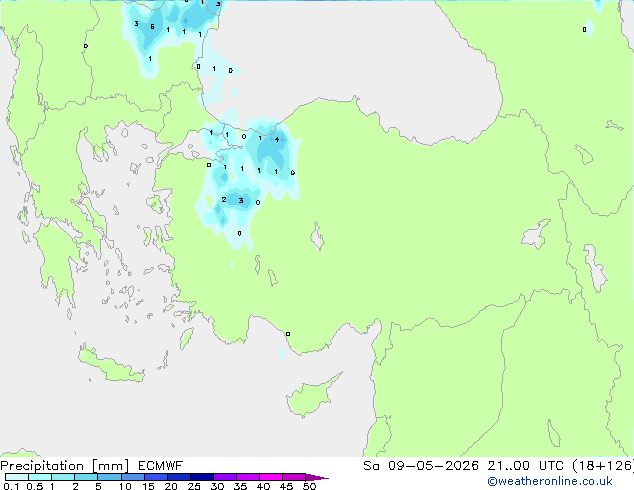This screenshot has height=490, width=634.
Task: Click the 'ECMWF' model label
Action: coord(161,466)
